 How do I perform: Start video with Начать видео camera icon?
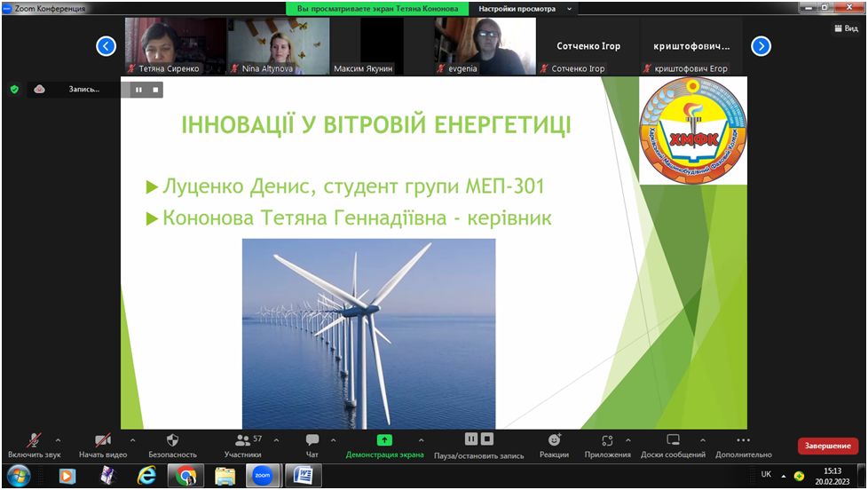pos(103,440)
